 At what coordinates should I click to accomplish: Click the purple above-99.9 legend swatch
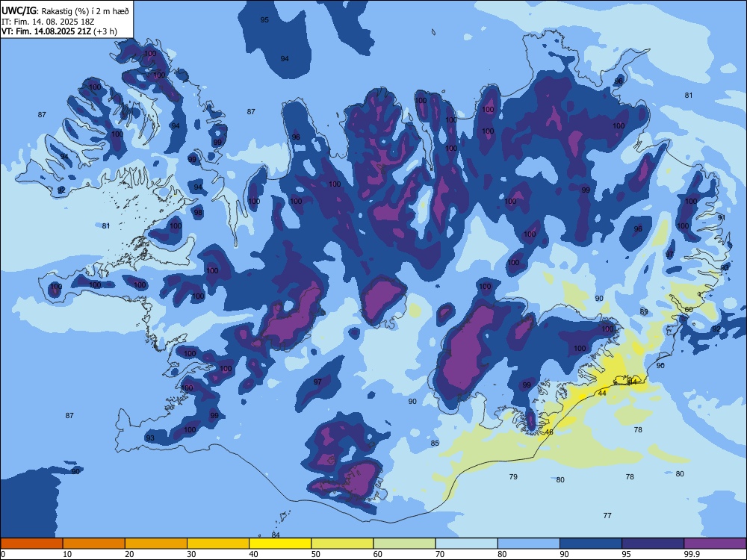tap(715, 544)
